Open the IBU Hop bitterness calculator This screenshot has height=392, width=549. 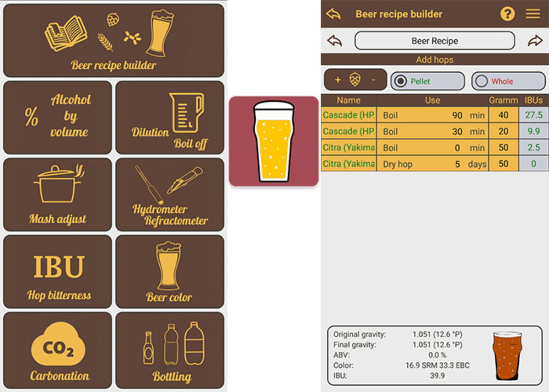[57, 271]
